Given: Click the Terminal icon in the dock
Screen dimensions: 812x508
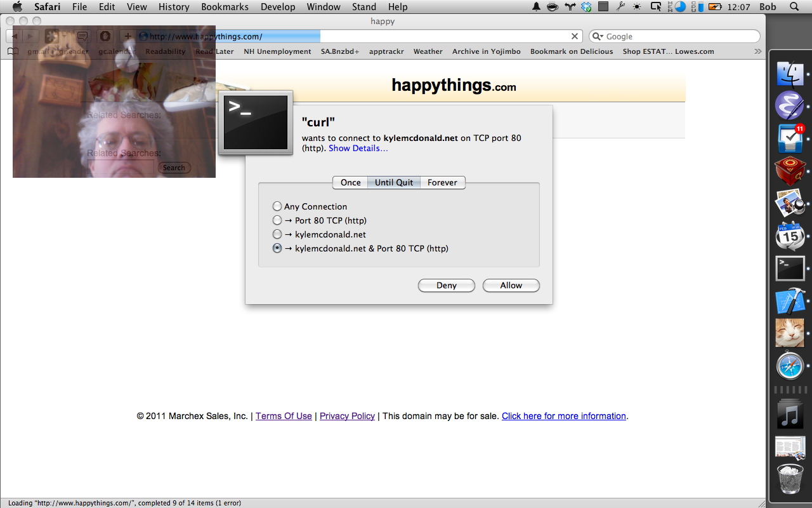Looking at the screenshot, I should click(790, 268).
